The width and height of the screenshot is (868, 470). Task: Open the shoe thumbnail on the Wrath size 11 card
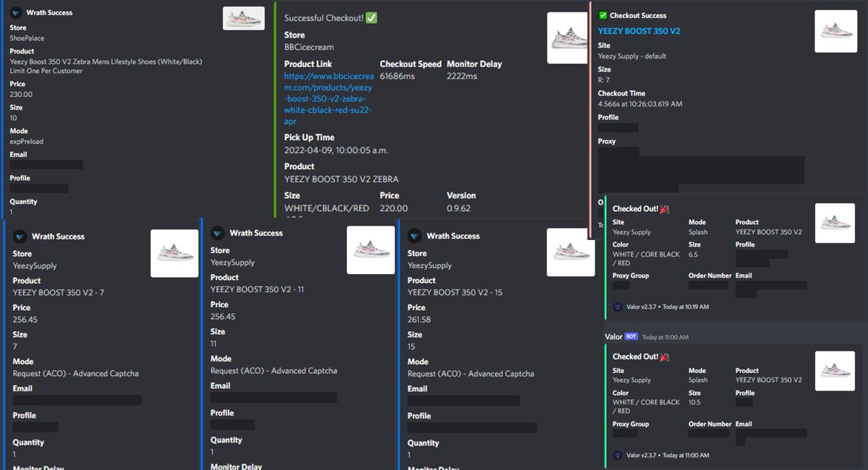pos(371,250)
